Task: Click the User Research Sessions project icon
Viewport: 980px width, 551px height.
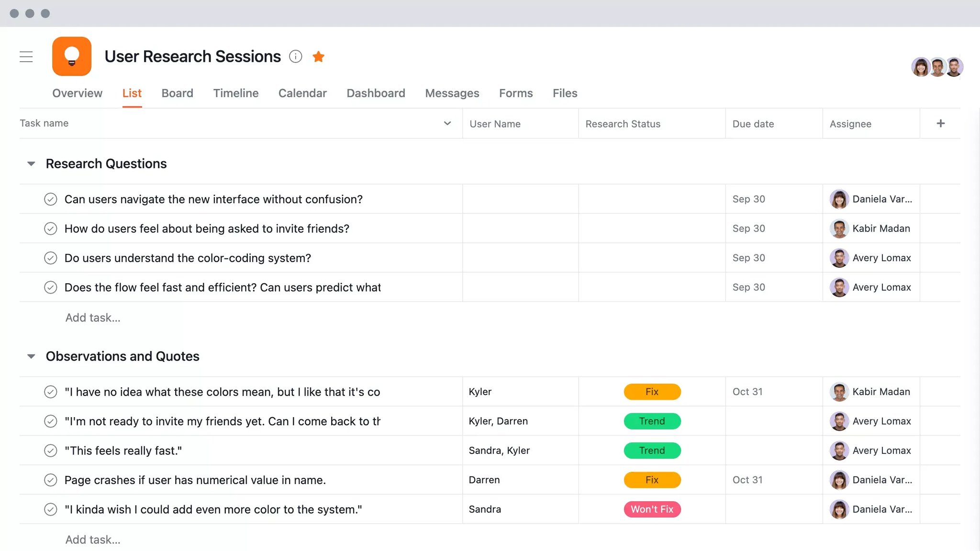Action: [71, 56]
